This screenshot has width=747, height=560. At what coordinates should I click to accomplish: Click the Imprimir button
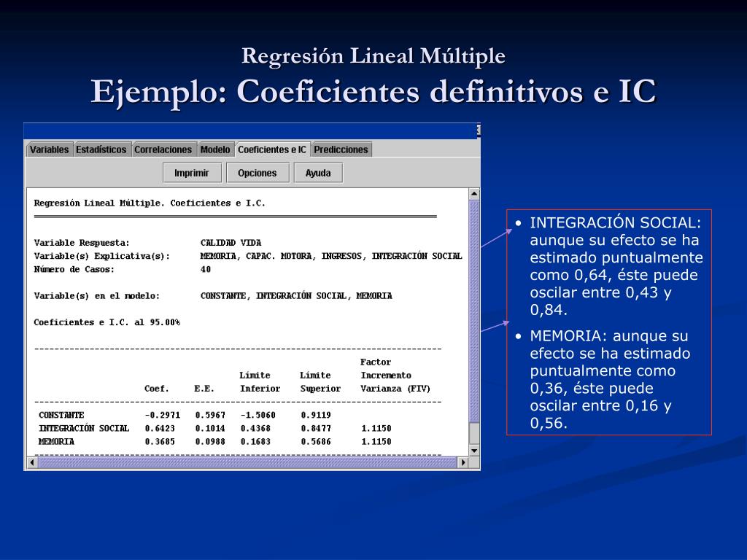tap(192, 173)
